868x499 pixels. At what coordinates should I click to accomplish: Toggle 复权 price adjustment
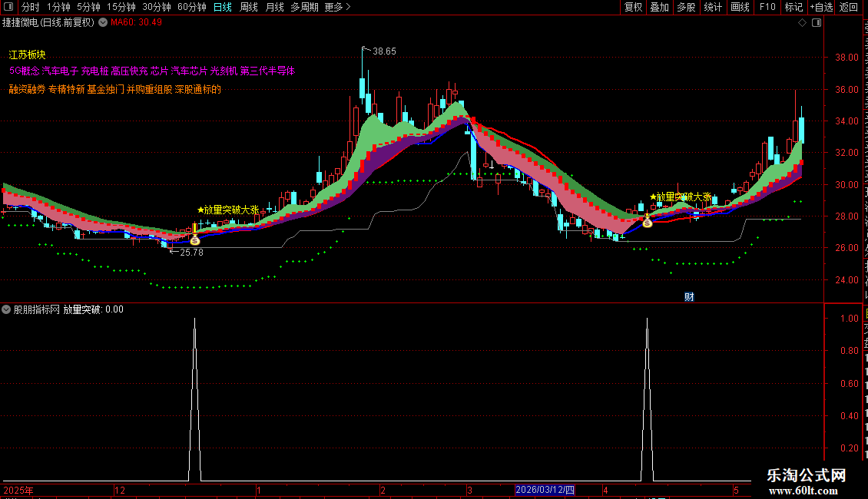633,7
